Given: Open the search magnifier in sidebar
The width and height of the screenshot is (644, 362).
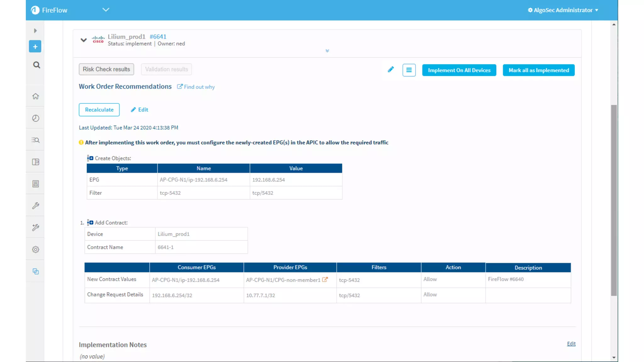Looking at the screenshot, I should point(36,65).
